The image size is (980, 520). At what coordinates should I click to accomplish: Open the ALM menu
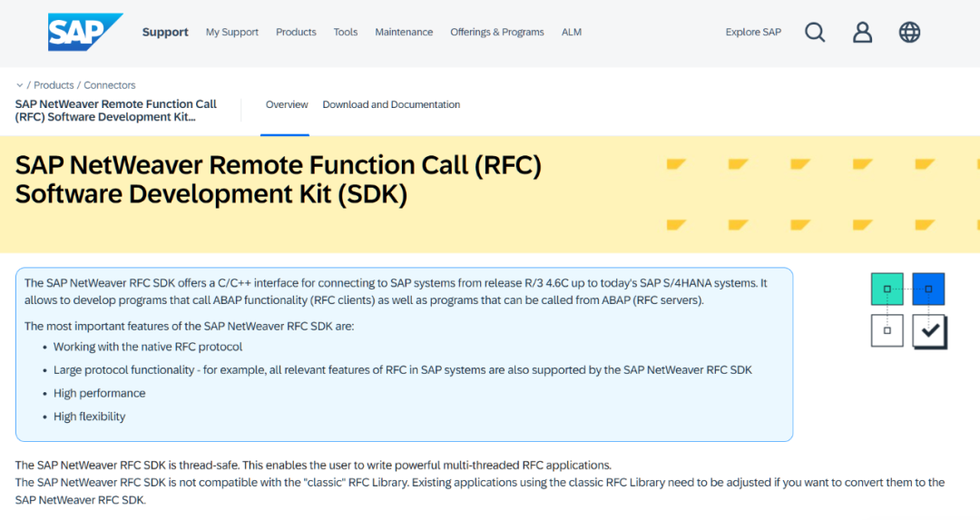click(x=572, y=32)
